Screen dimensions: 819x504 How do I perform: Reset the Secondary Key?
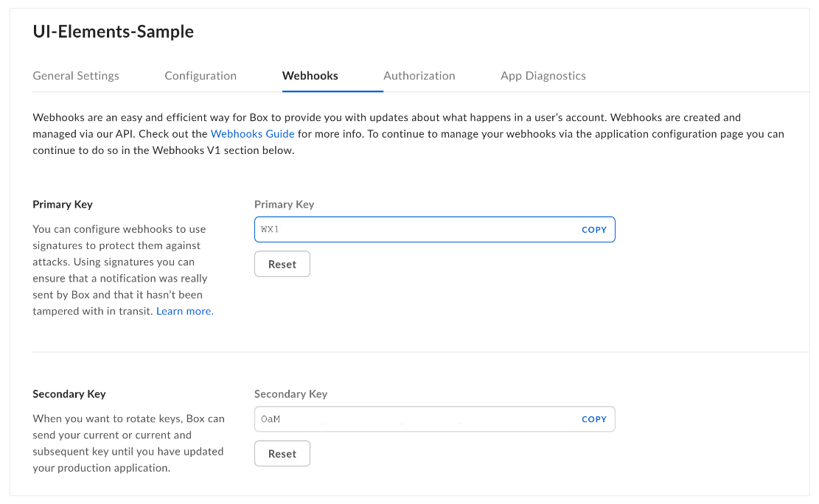282,454
